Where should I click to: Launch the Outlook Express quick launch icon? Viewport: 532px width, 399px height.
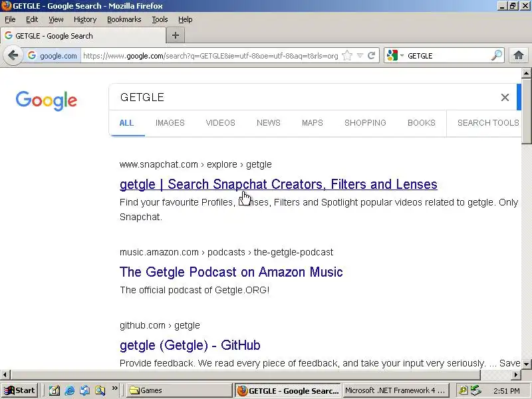[x=85, y=390]
